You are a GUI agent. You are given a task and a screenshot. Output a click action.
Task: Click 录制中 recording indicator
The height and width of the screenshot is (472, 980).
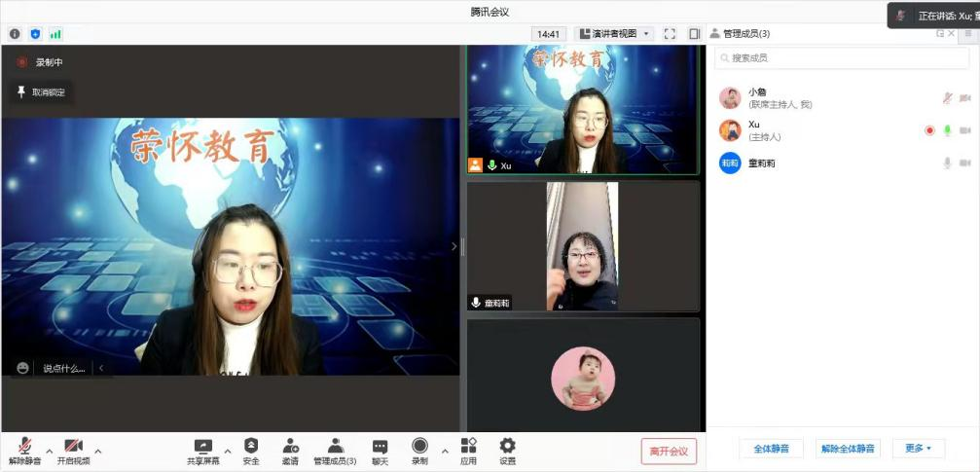point(41,62)
